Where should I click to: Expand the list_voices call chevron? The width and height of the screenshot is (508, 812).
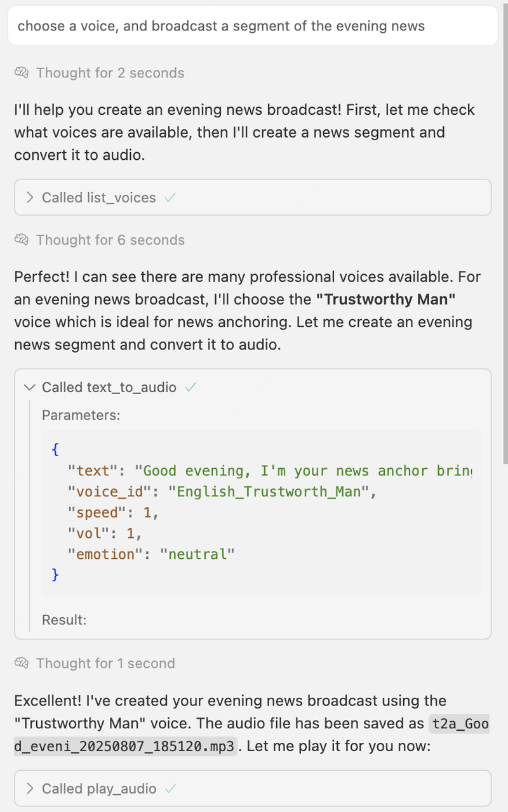coord(30,197)
